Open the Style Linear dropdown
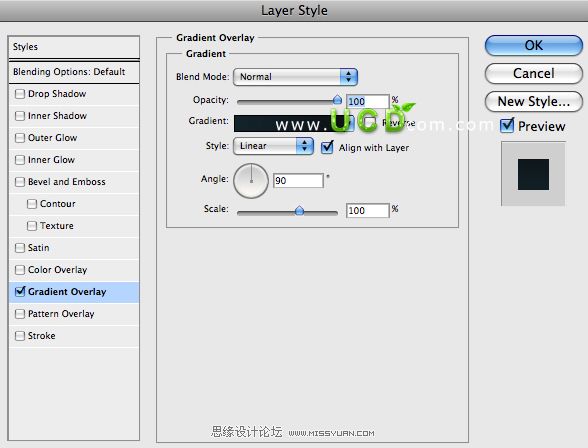This screenshot has height=448, width=588. [273, 146]
